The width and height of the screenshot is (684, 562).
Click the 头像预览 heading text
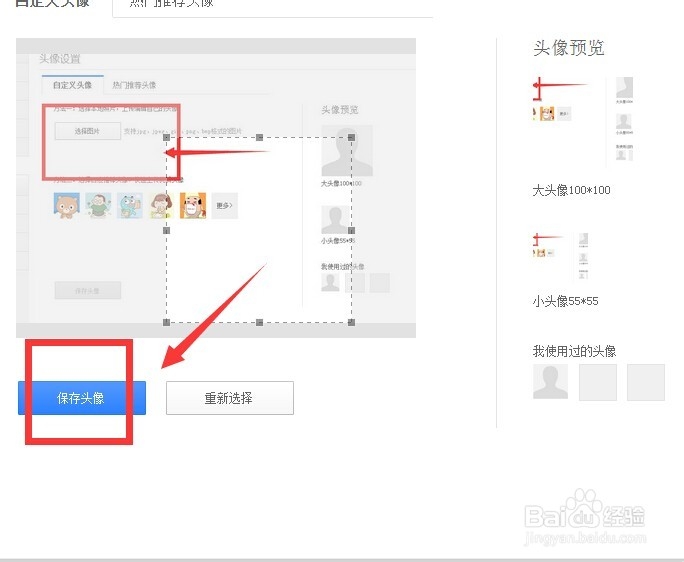(x=568, y=48)
